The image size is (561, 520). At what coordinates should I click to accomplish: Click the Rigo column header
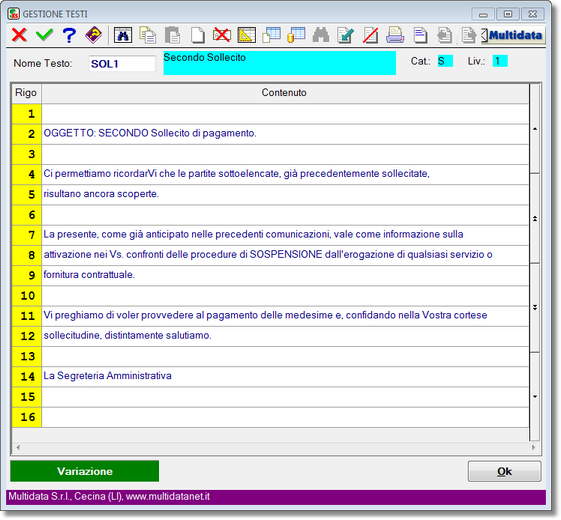[26, 93]
